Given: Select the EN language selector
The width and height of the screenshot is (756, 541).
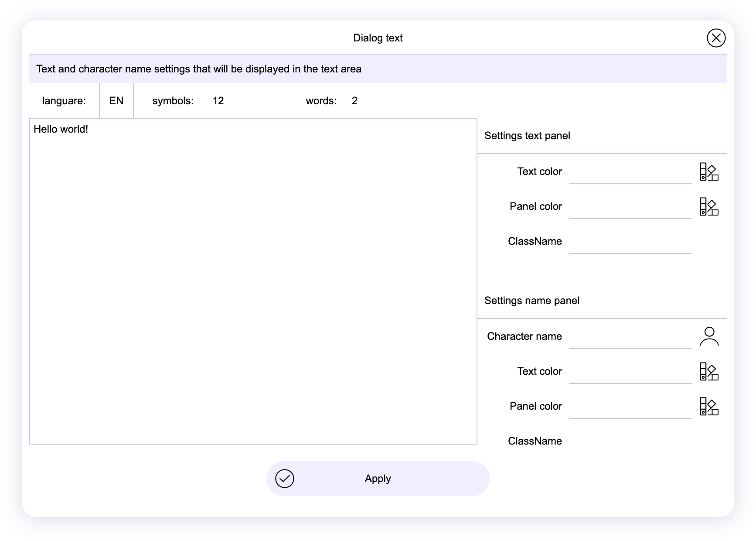Looking at the screenshot, I should (x=116, y=101).
